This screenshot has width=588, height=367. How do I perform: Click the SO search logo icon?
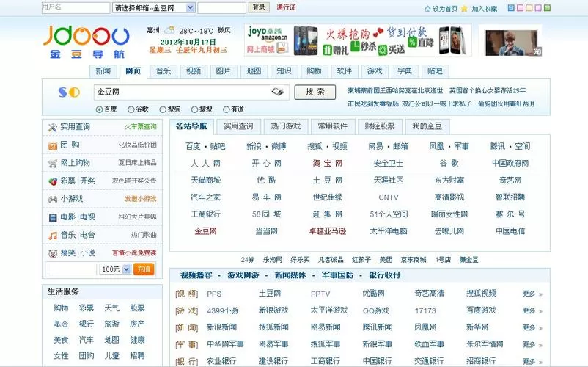point(69,92)
